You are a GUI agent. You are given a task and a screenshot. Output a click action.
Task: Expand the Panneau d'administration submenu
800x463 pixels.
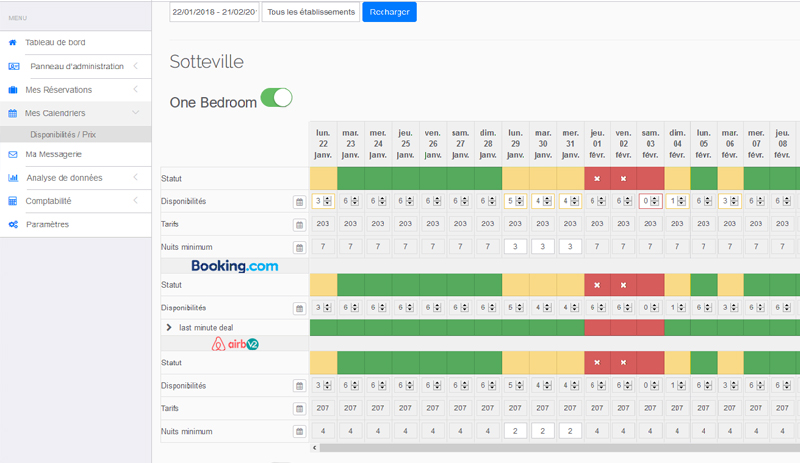[135, 67]
